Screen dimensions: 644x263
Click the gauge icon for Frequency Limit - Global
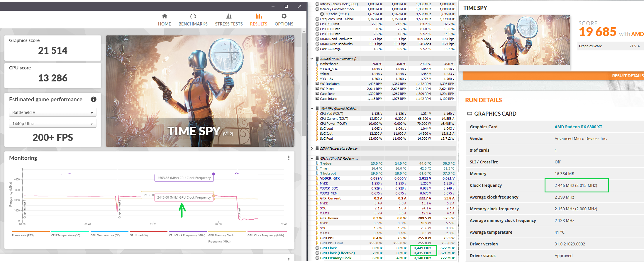point(317,19)
